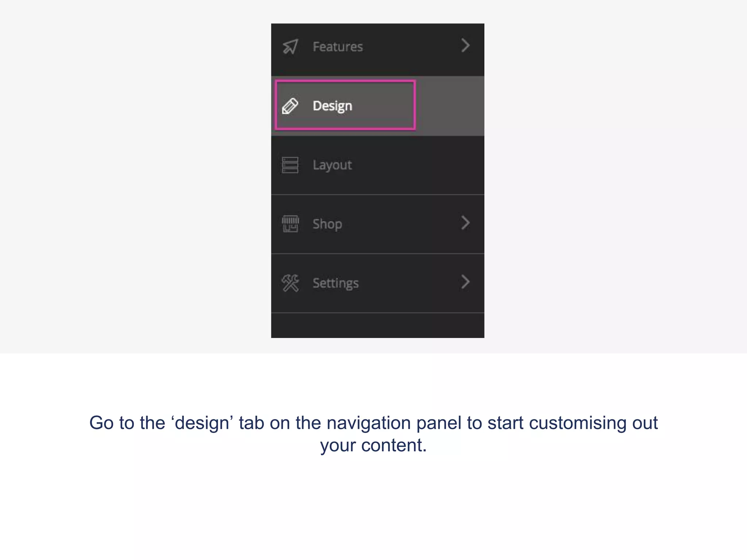Click the blank panel area below Settings
The image size is (747, 560).
(378, 325)
